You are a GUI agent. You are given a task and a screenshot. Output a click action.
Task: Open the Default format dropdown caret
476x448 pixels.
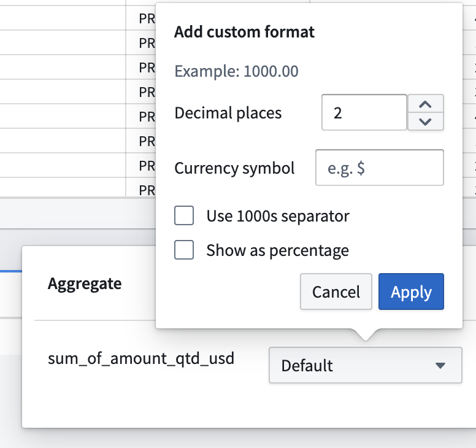coord(440,366)
